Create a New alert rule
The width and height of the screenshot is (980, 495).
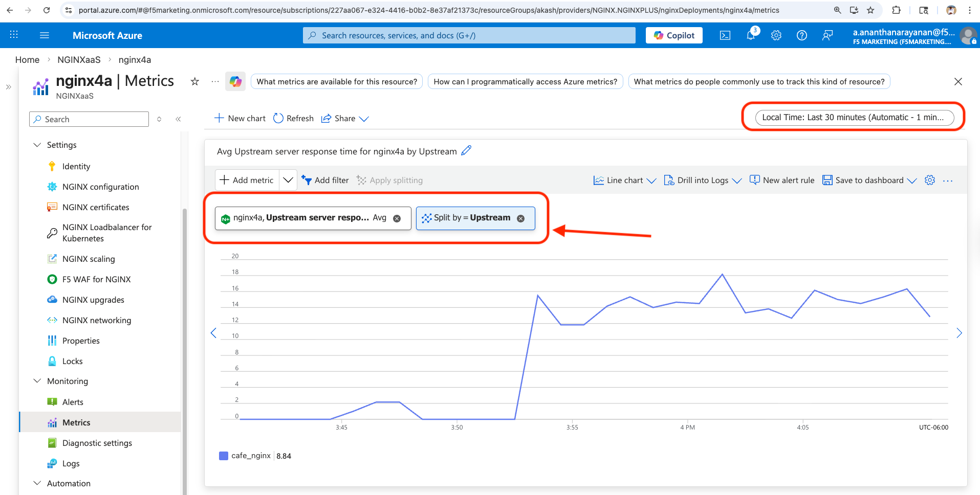coord(782,180)
